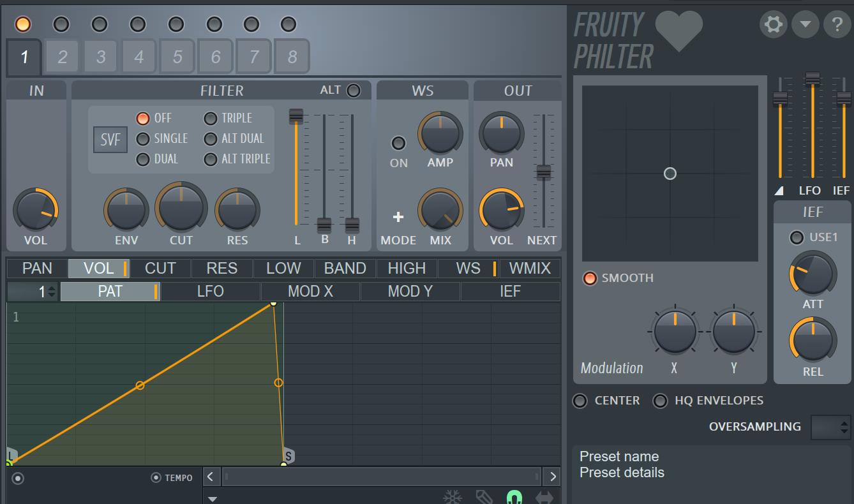Click the S sustain marker on the envelope
854x504 pixels.
coord(288,456)
